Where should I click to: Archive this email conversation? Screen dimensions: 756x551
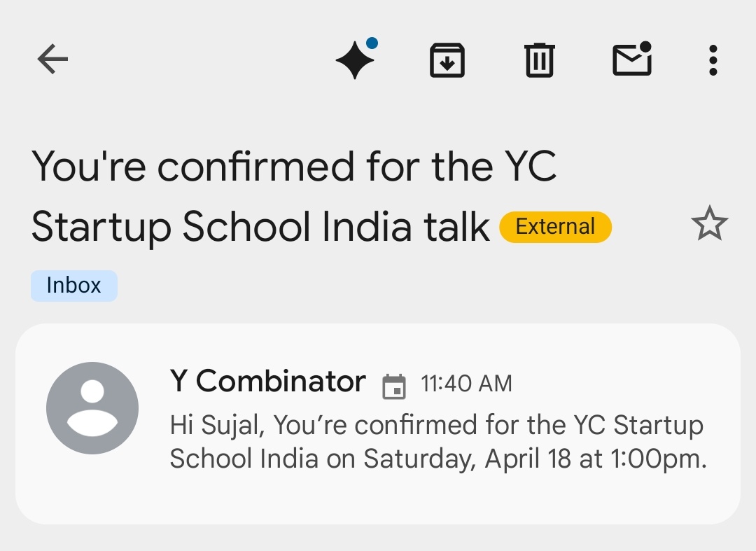tap(447, 60)
